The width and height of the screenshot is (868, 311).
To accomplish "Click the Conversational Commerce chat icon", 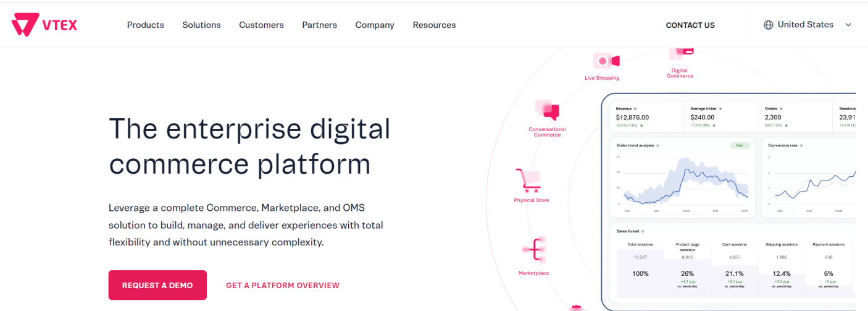I will [x=547, y=110].
